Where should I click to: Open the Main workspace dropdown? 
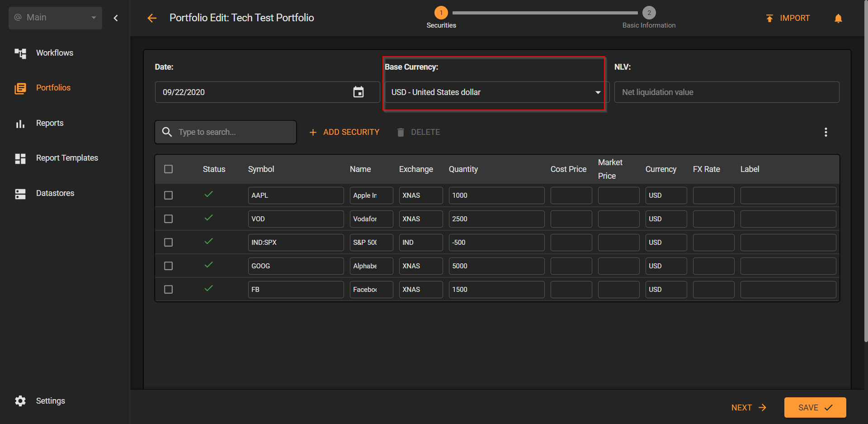pos(55,18)
